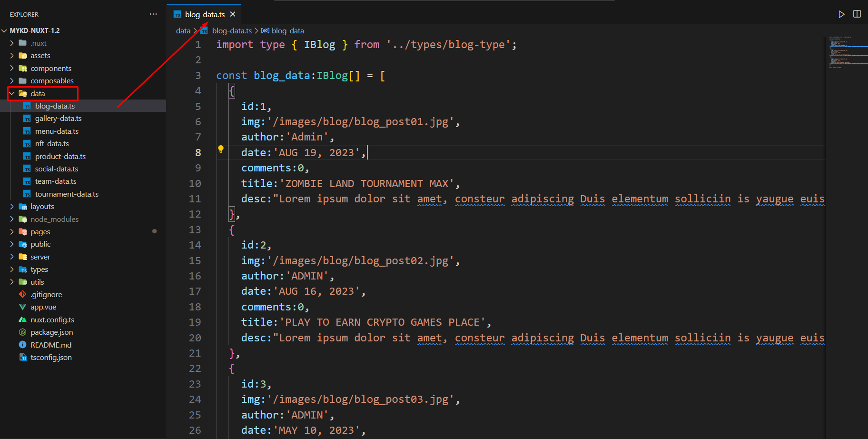The image size is (868, 439).
Task: Open package.json in the explorer
Action: [x=51, y=332]
